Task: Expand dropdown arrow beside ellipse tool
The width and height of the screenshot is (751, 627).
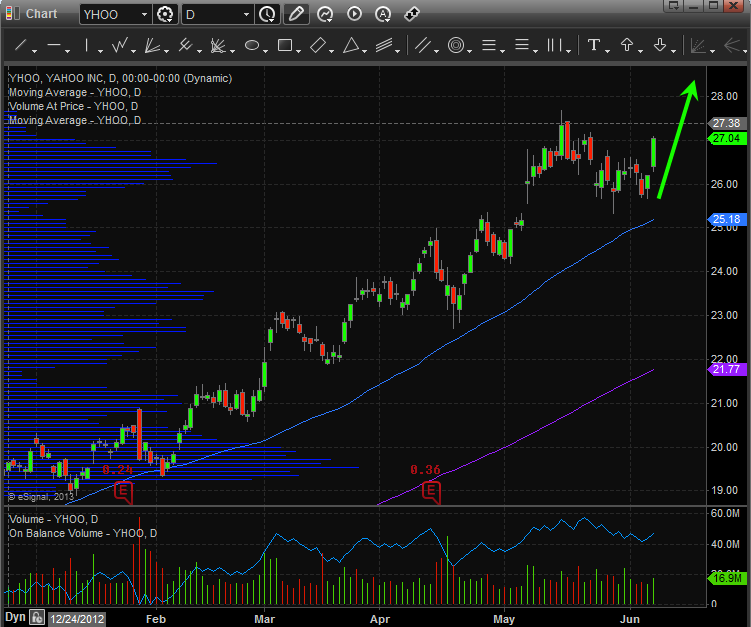Action: pos(265,51)
